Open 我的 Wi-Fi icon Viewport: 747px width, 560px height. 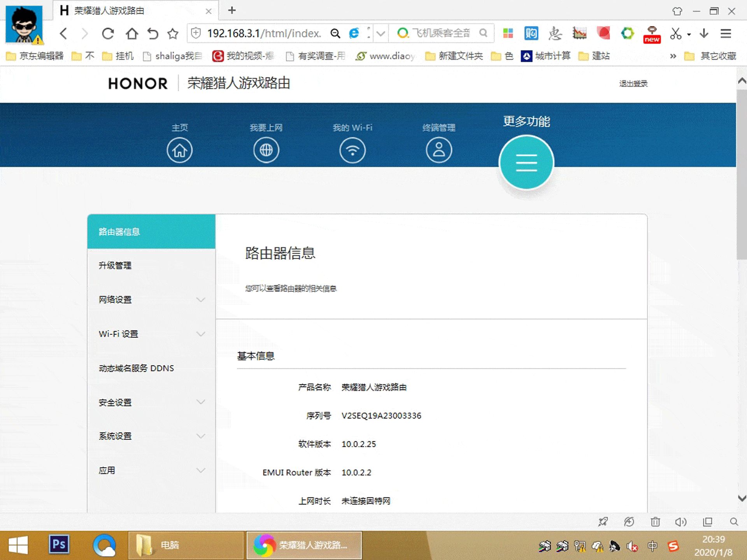[352, 150]
